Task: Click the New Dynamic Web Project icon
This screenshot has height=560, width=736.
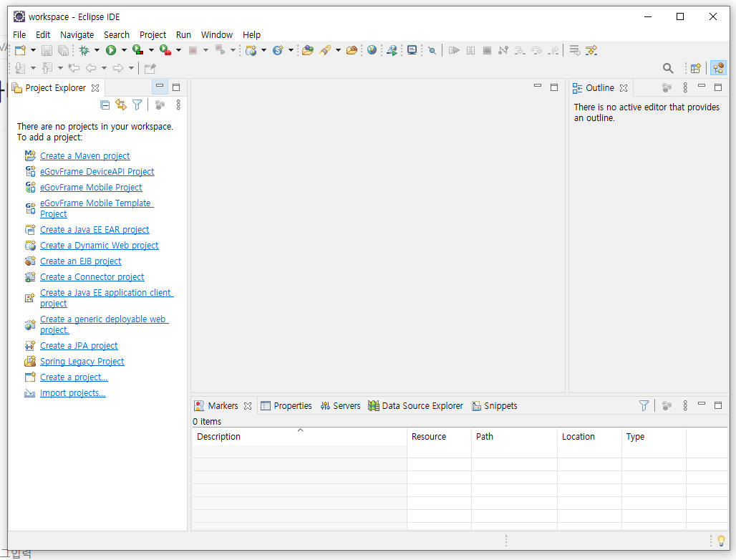Action: (x=251, y=50)
